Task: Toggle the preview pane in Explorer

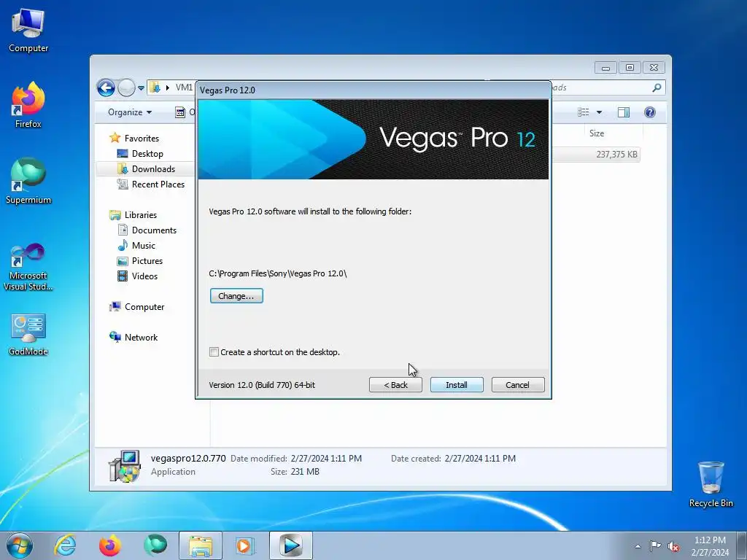Action: point(623,112)
